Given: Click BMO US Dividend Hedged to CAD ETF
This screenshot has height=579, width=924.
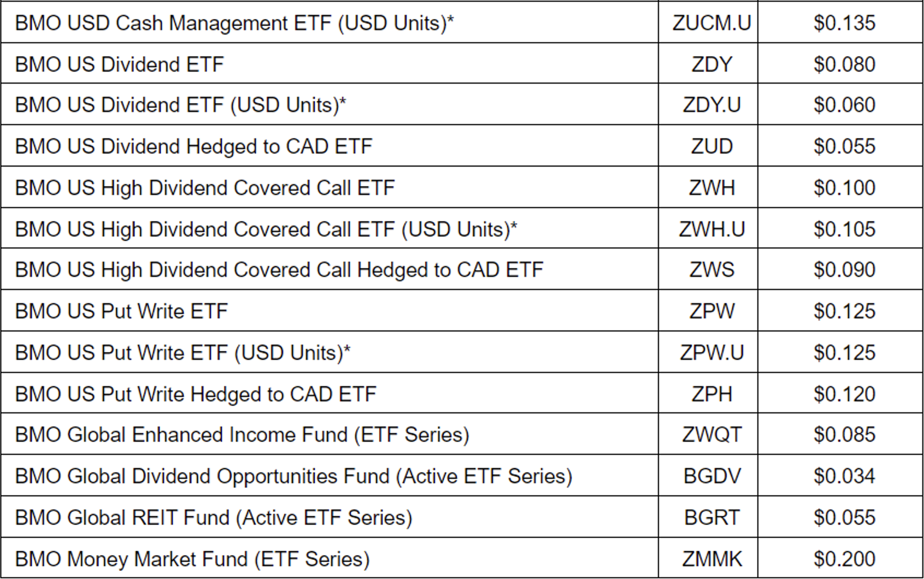Looking at the screenshot, I should [193, 146].
